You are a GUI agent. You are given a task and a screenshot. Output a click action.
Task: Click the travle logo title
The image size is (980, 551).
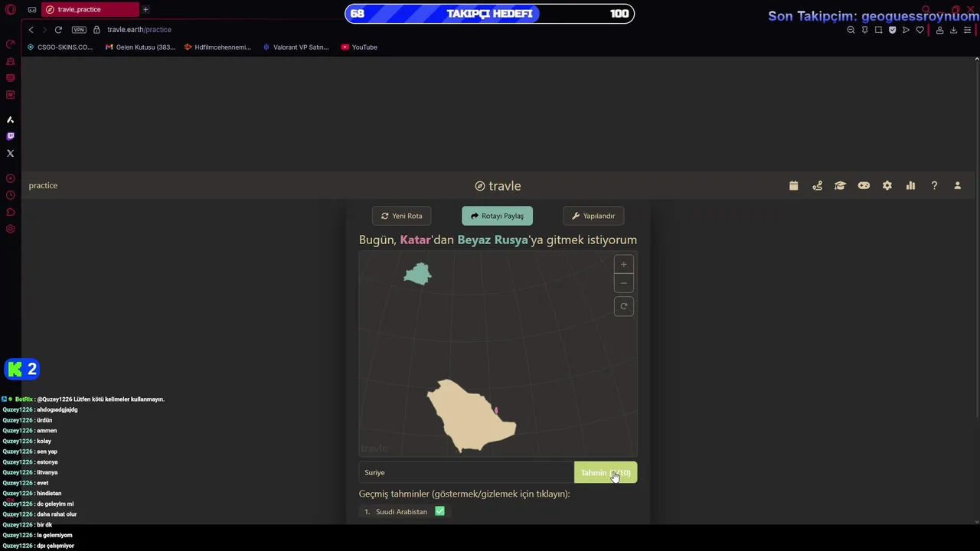click(x=498, y=186)
